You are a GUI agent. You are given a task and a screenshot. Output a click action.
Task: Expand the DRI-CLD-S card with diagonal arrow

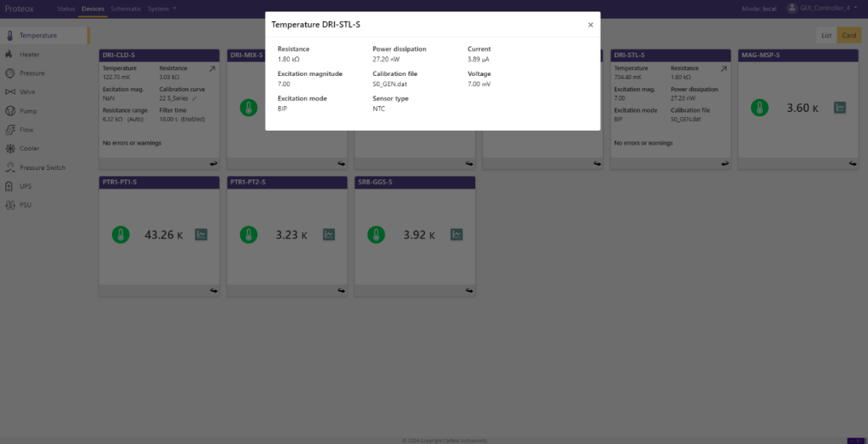[213, 69]
